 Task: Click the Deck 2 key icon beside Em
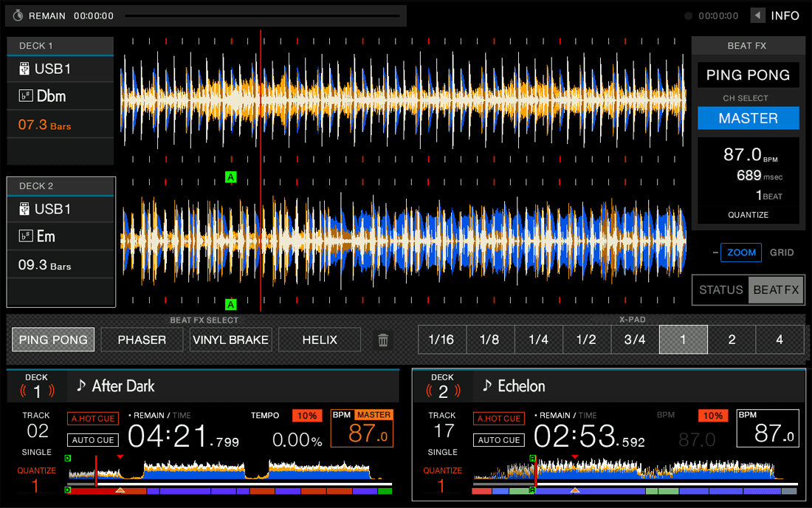26,236
